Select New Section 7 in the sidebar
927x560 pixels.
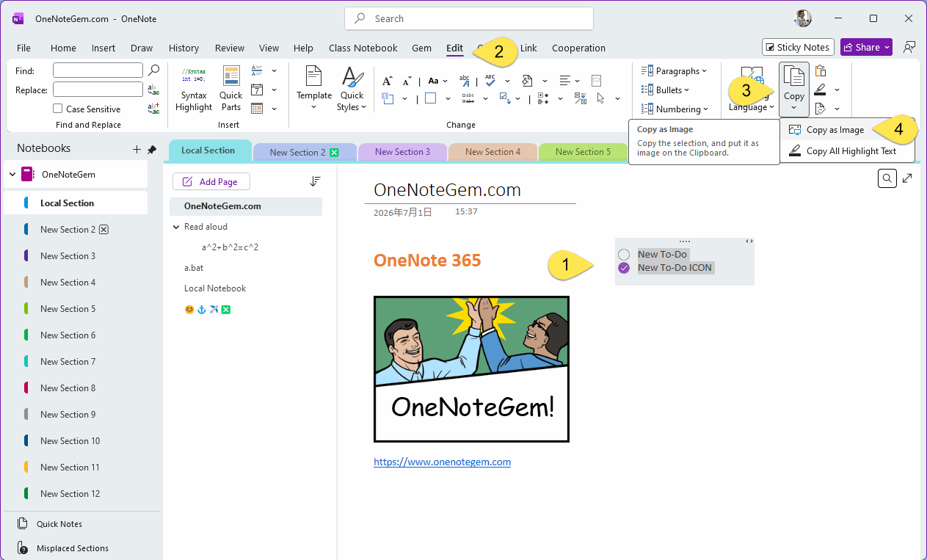click(76, 361)
